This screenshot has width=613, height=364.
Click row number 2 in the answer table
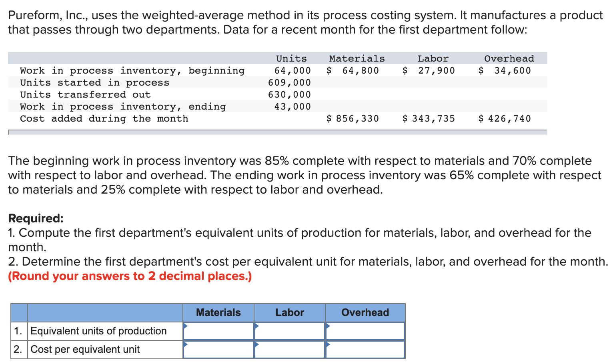pos(18,349)
